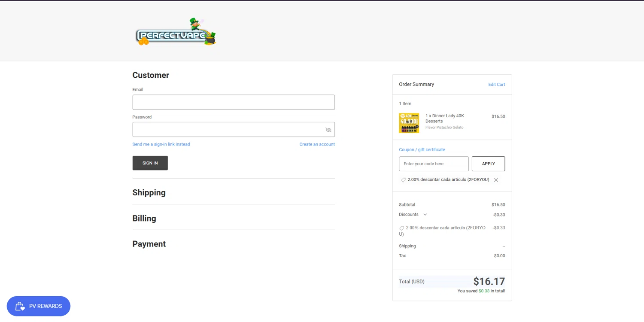Open the Edit Cart link
The height and width of the screenshot is (322, 644).
pos(496,85)
